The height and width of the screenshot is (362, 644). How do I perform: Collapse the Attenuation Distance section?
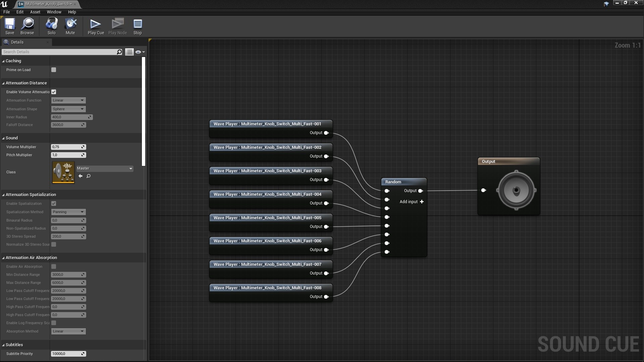click(x=3, y=83)
